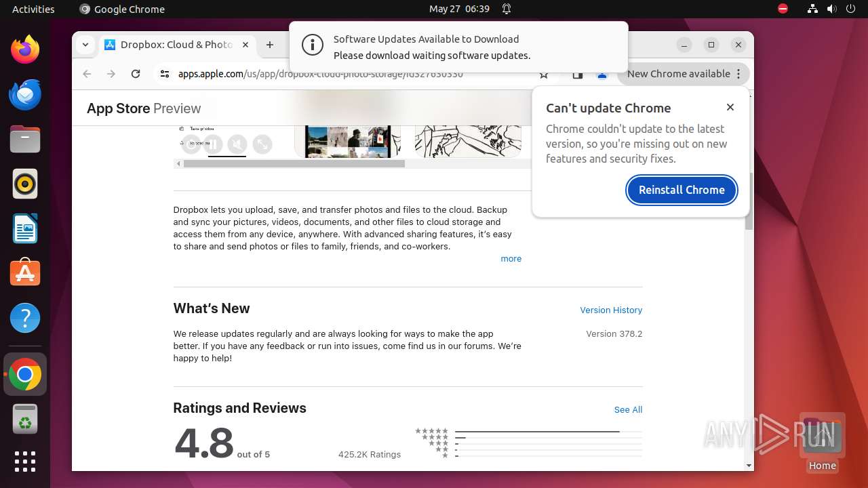The image size is (868, 488).
Task: Expand description with more link
Action: pos(511,259)
